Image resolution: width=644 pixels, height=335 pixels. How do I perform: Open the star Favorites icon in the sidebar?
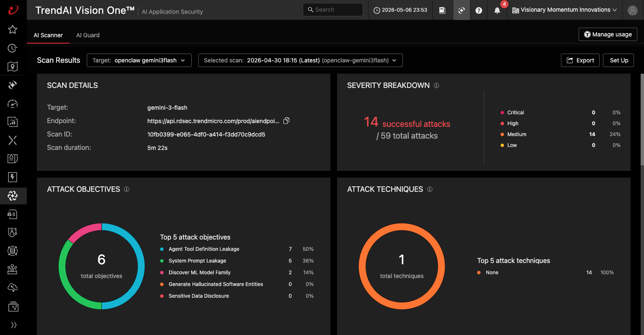13,29
